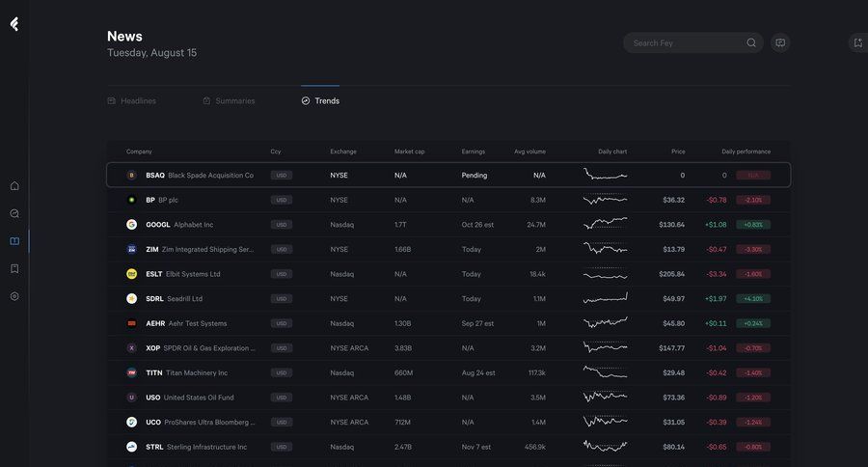Sort by the Price column header

click(678, 151)
